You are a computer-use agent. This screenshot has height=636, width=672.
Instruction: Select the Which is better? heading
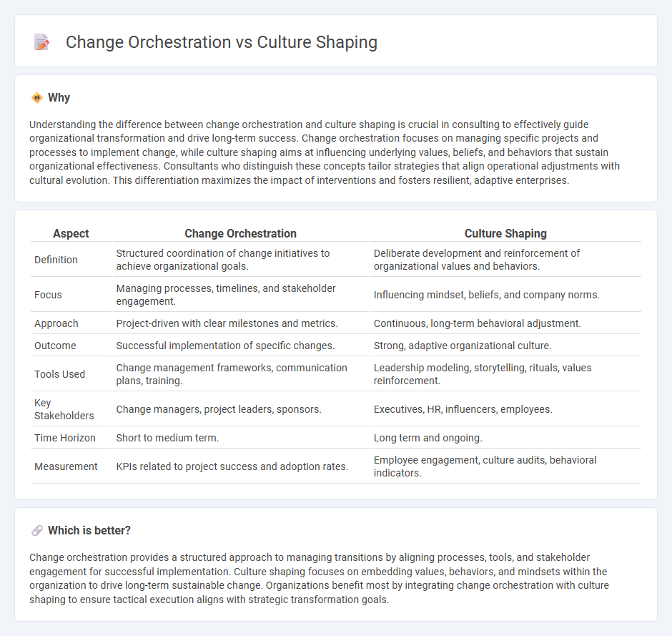tap(89, 531)
